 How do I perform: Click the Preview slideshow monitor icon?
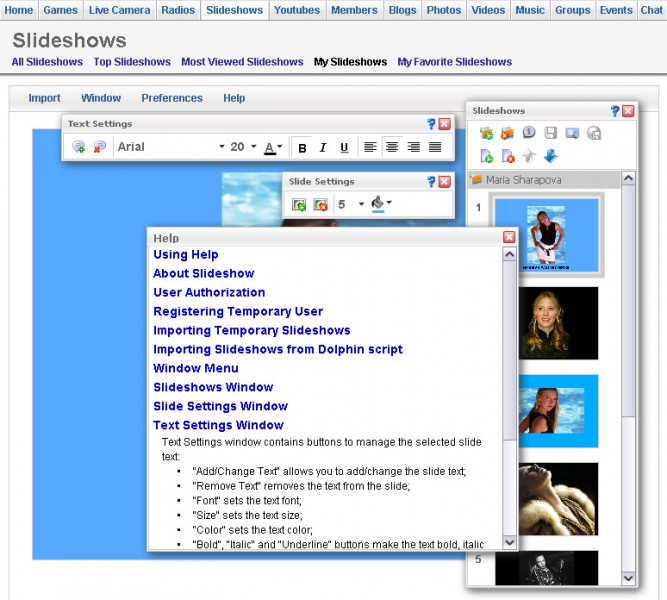click(x=572, y=133)
